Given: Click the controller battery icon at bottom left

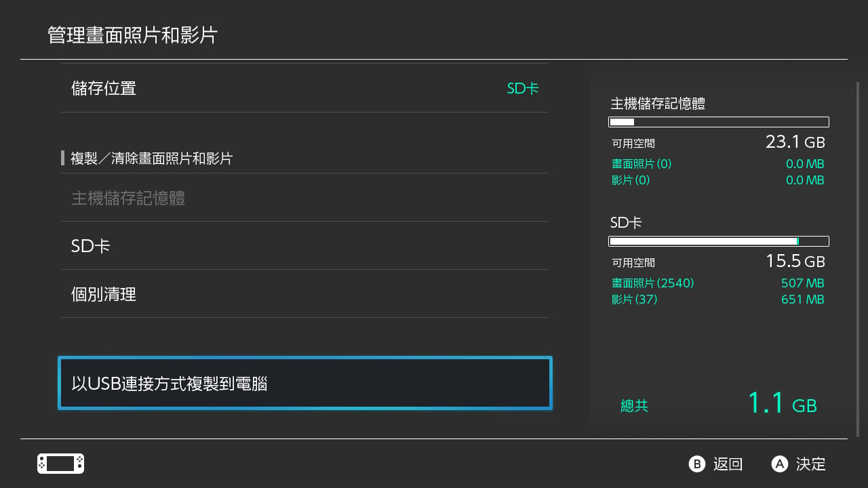Looking at the screenshot, I should click(60, 464).
